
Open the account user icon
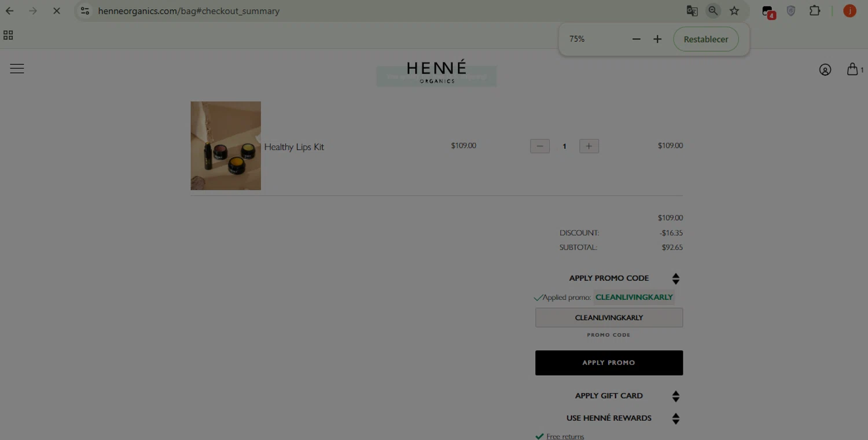(x=825, y=69)
